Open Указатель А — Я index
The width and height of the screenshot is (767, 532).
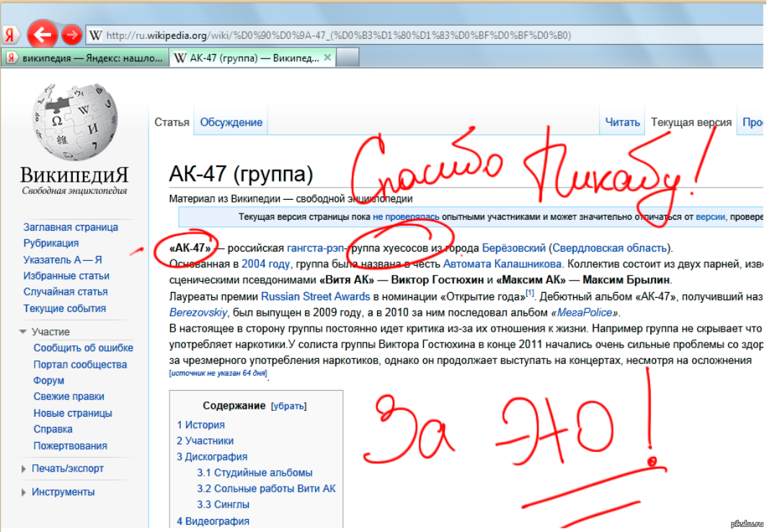(63, 260)
